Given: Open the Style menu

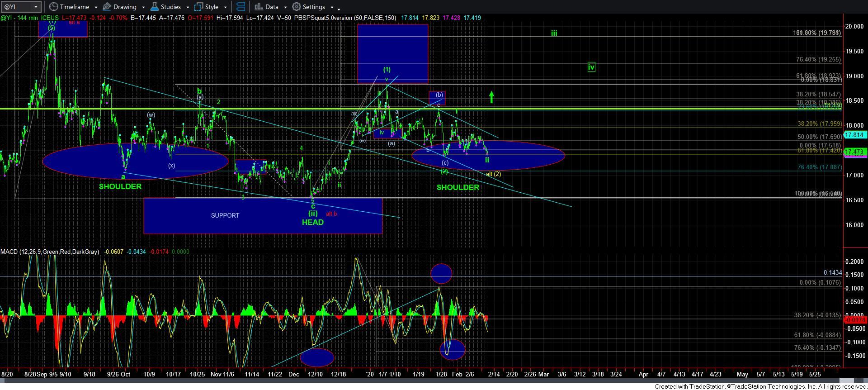Looking at the screenshot, I should pos(212,7).
